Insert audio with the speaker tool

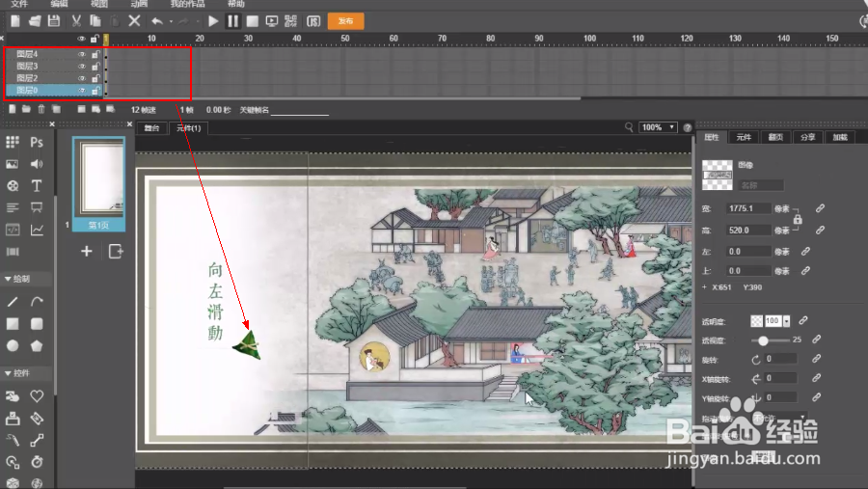(x=37, y=164)
